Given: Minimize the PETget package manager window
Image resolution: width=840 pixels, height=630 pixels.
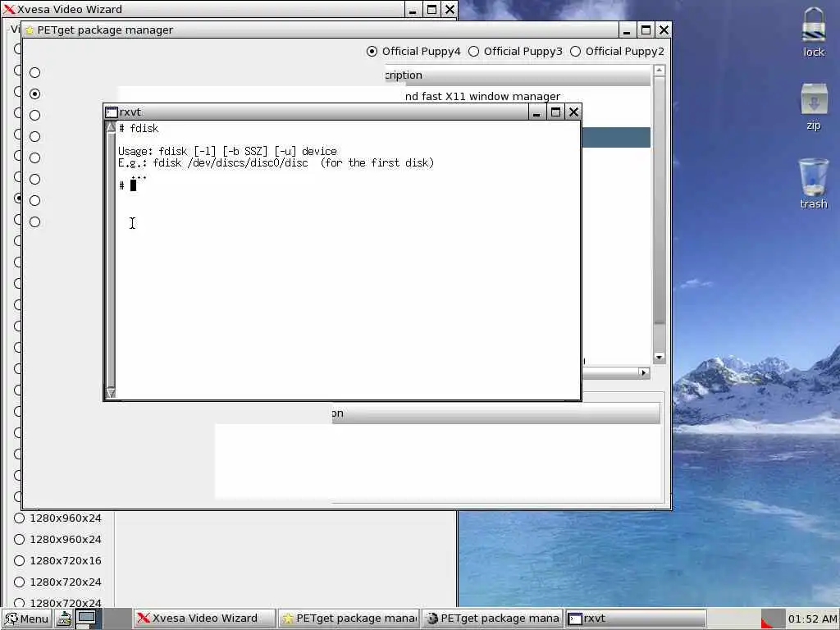Looking at the screenshot, I should (x=627, y=30).
